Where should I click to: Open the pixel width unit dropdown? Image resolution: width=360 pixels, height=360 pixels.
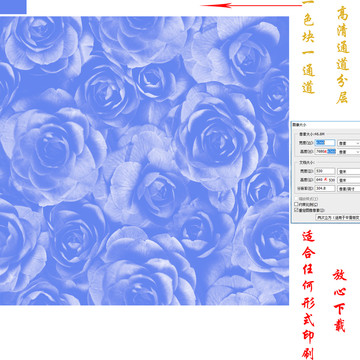pyautogui.click(x=349, y=143)
